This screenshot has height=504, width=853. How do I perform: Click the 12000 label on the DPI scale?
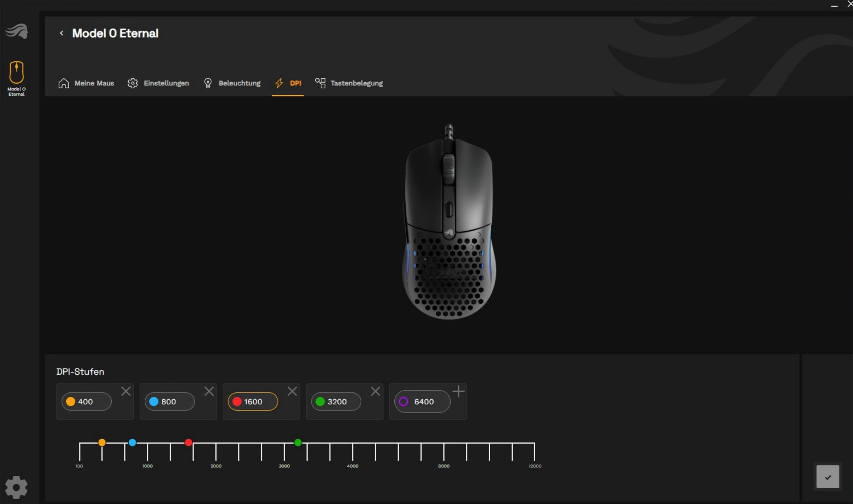tap(535, 466)
